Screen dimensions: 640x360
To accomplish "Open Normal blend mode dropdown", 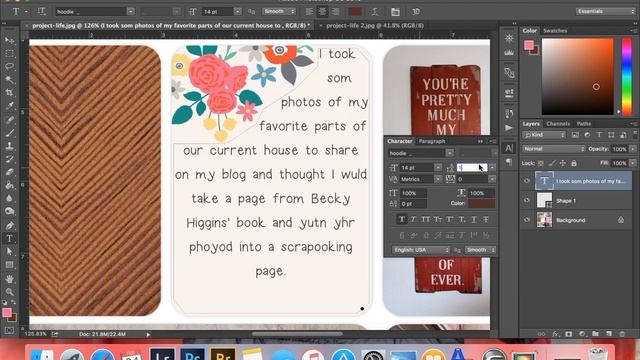I will [x=553, y=149].
